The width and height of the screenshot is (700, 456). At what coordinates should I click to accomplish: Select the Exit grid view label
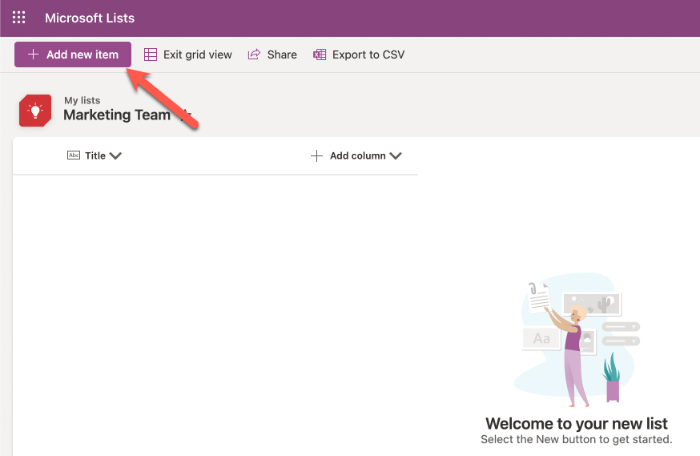197,54
